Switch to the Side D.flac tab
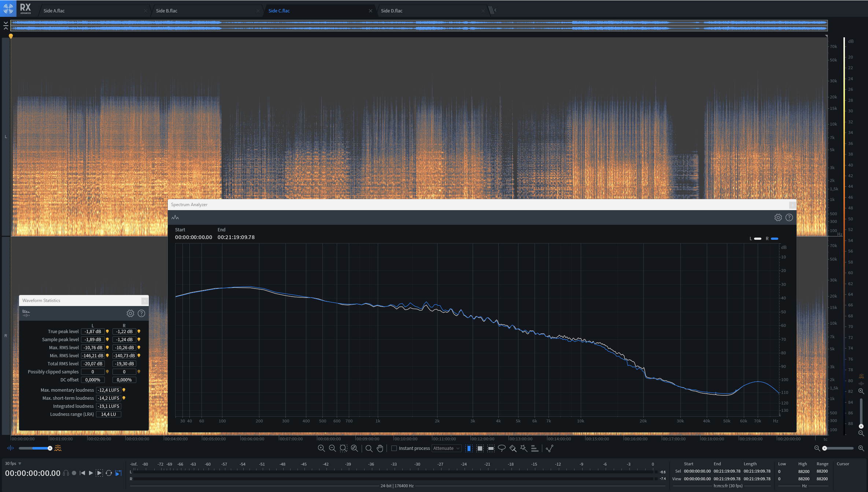 coord(391,11)
